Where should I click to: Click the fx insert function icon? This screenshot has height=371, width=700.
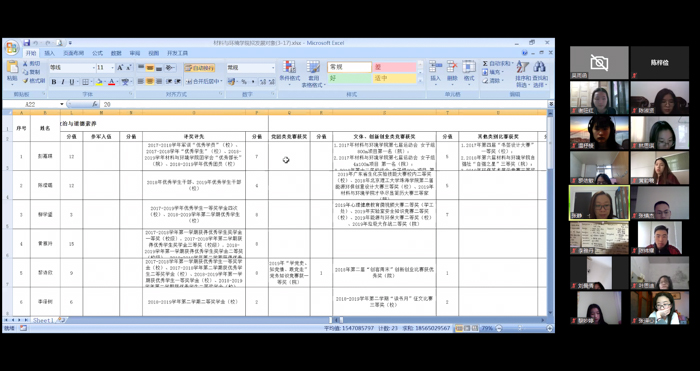[x=95, y=104]
